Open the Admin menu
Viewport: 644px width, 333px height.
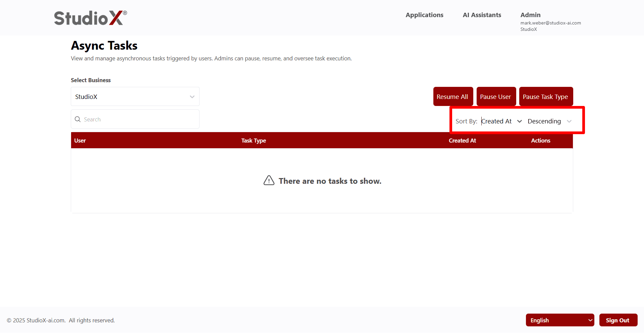[530, 15]
